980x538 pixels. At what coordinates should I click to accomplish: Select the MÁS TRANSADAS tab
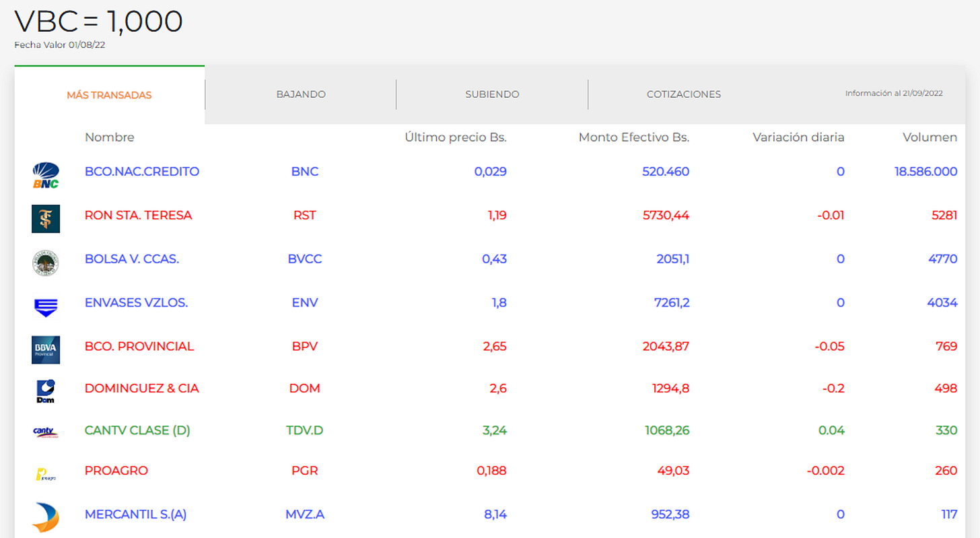point(109,95)
